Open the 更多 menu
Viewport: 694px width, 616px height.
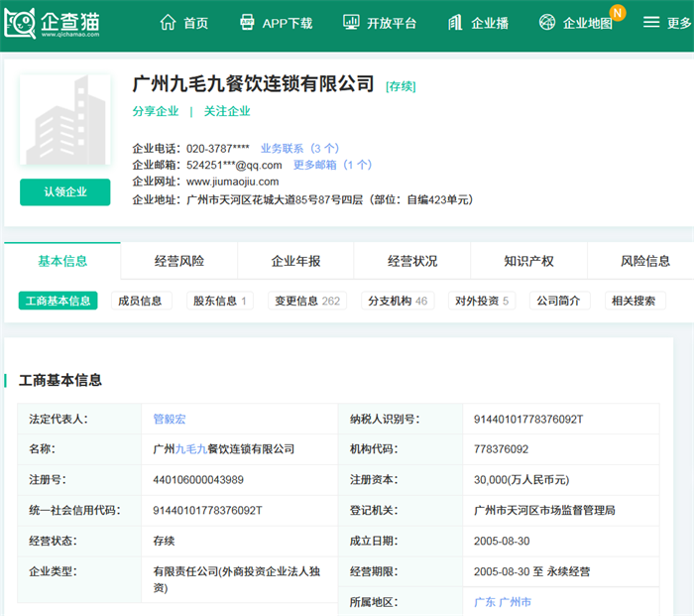pyautogui.click(x=679, y=23)
